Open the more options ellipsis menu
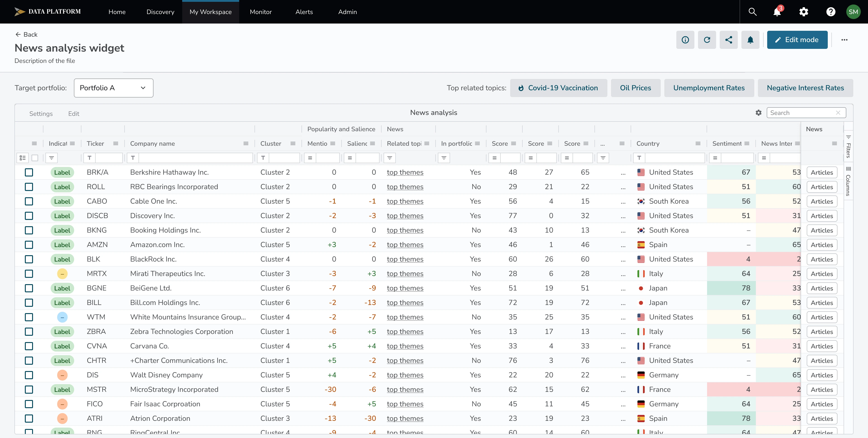Viewport: 868px width, 438px height. click(844, 40)
